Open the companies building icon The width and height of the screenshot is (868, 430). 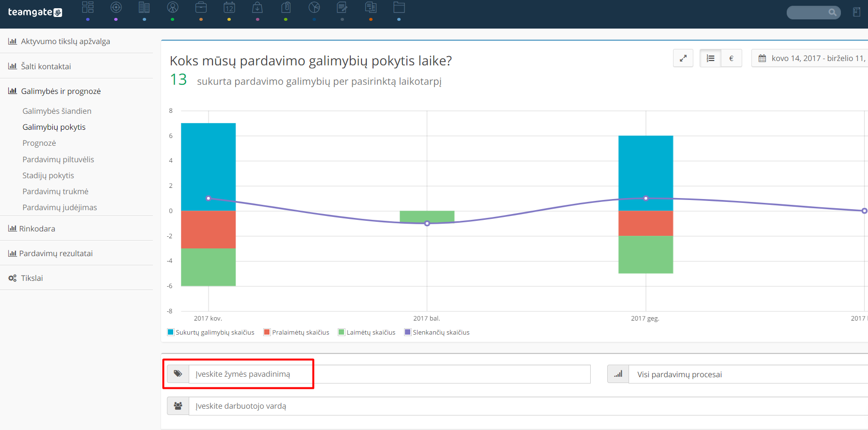(144, 7)
